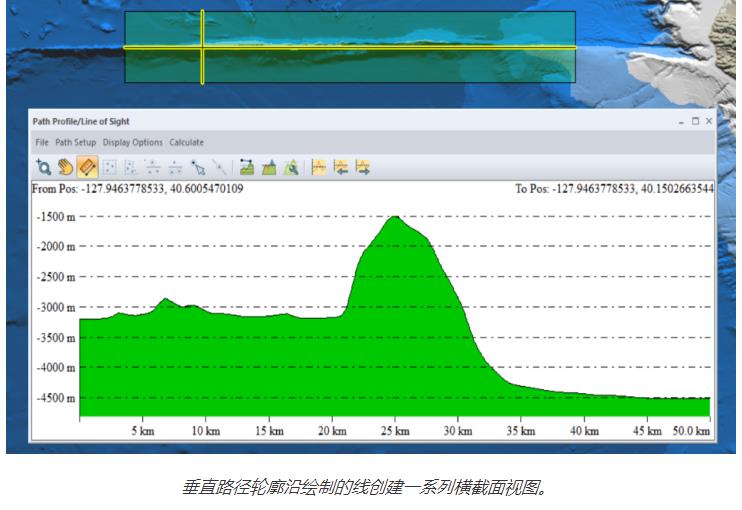The height and width of the screenshot is (510, 742).
Task: Go to next perpendicular profile (right arrow)
Action: tap(363, 167)
